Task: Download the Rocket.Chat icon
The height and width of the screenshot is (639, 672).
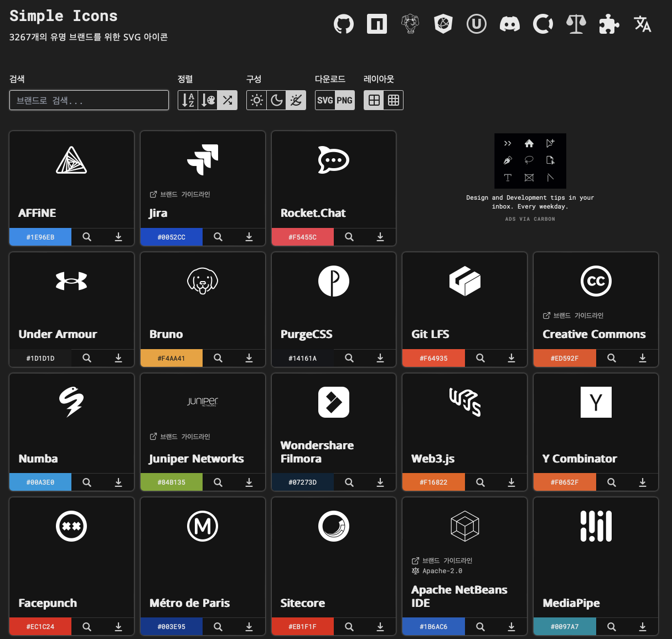Action: [x=380, y=237]
